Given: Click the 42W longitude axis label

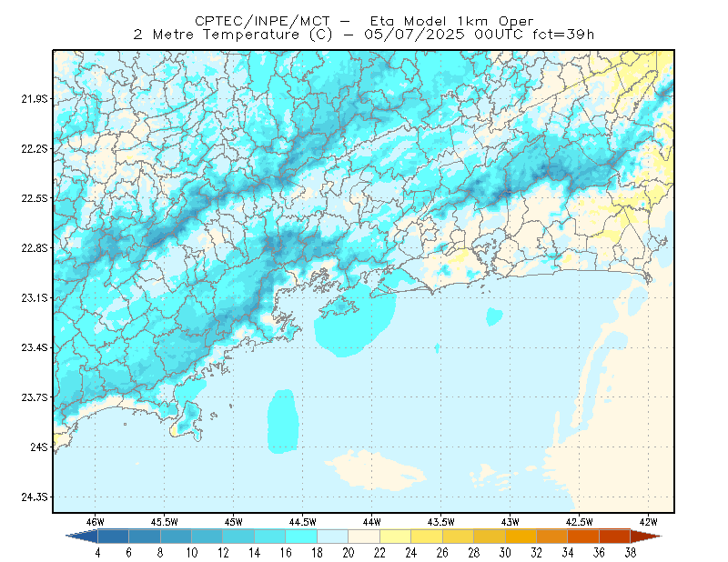Looking at the screenshot, I should [648, 522].
